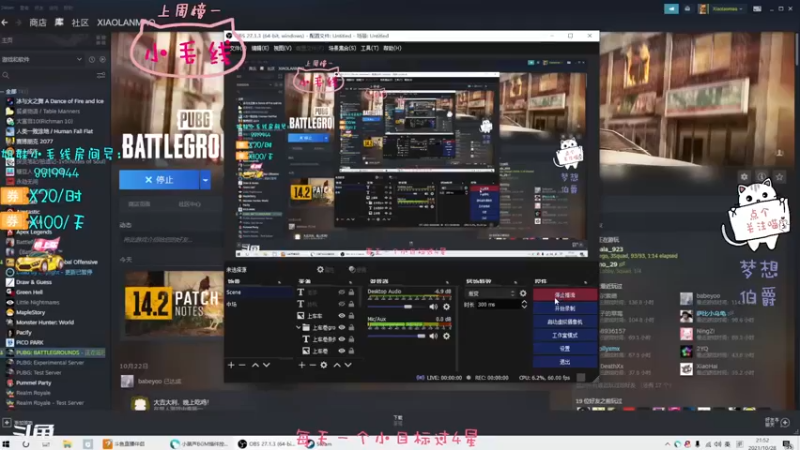Viewport: 800px width, 450px height.
Task: Open OBS scene transition type dropdown
Action: [x=491, y=293]
